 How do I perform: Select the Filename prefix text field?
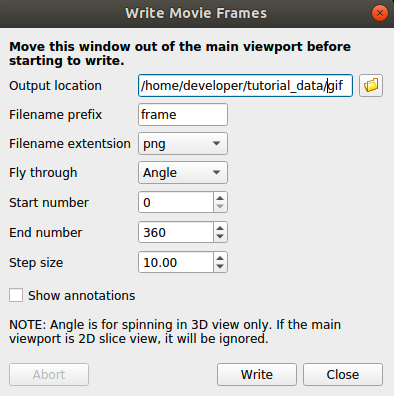[x=183, y=115]
